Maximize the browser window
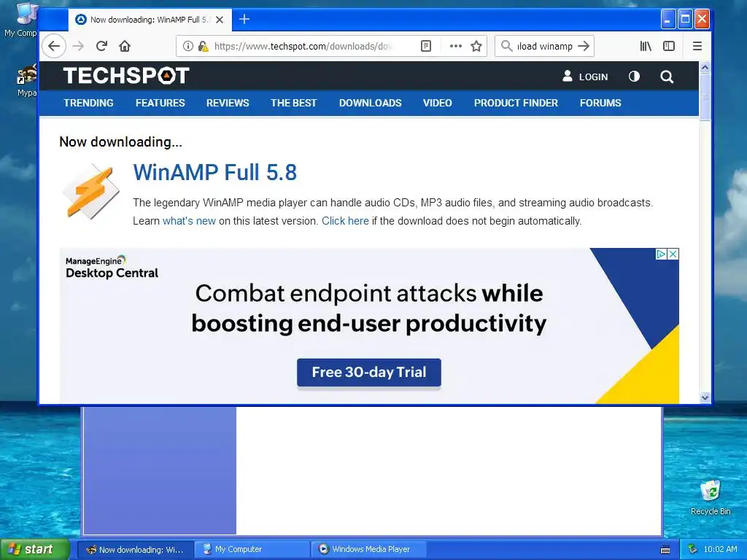This screenshot has height=560, width=747. 685,19
